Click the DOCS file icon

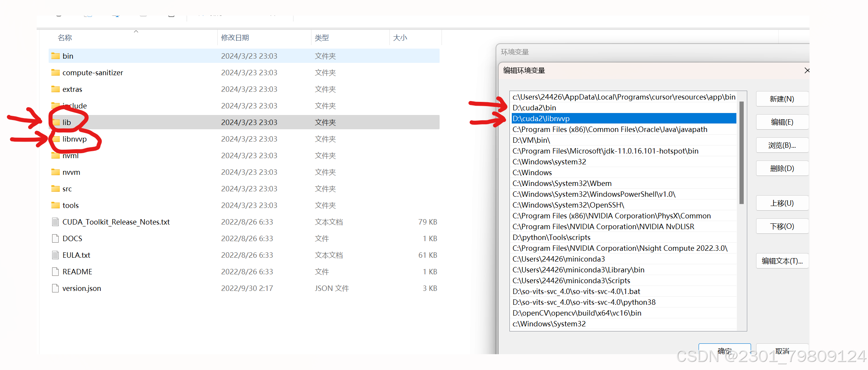tap(56, 238)
